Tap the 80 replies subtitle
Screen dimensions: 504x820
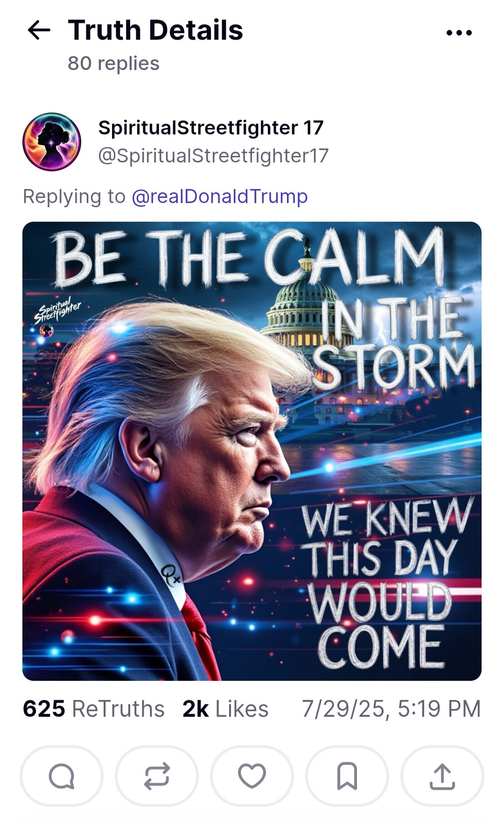coord(113,63)
